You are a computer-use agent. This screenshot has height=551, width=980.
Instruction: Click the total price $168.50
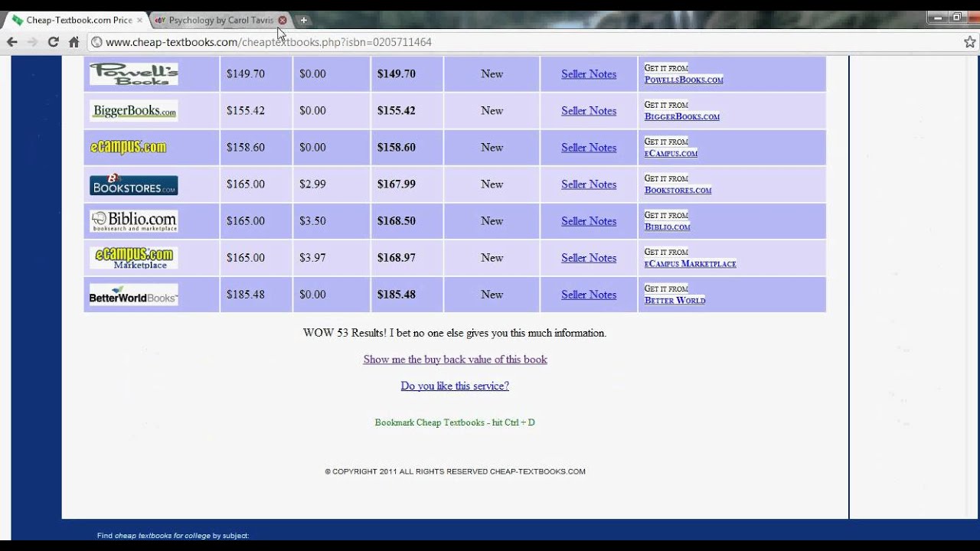[x=397, y=221]
